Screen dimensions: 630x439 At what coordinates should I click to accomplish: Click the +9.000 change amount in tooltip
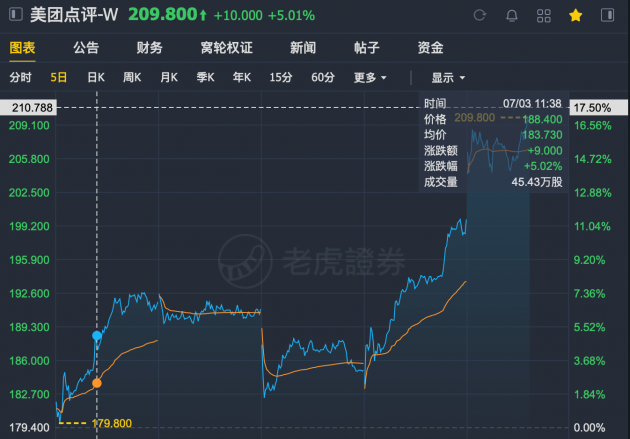[x=545, y=151]
